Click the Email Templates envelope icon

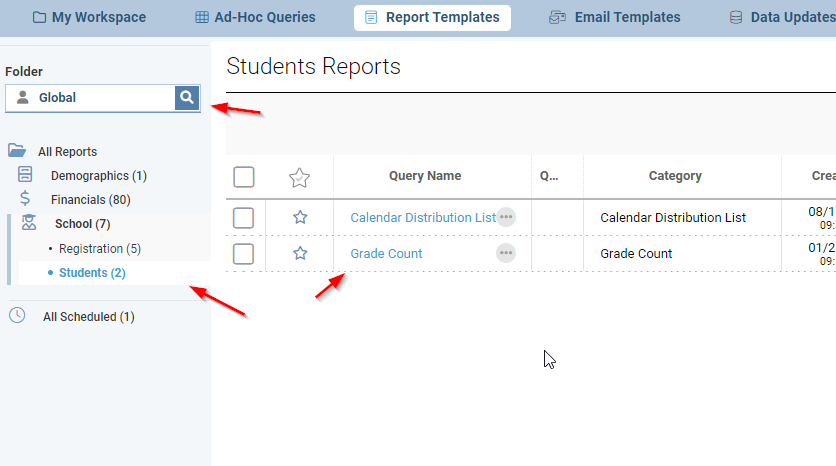pos(558,18)
